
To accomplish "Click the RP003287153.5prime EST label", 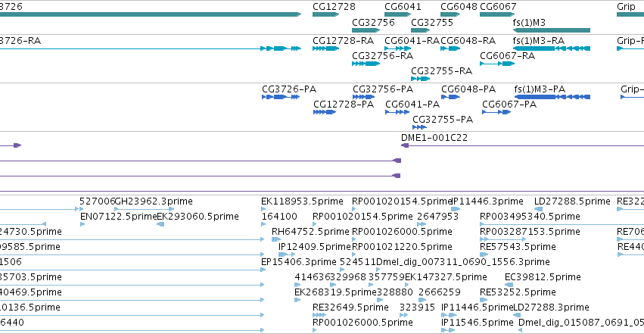I will click(530, 232).
